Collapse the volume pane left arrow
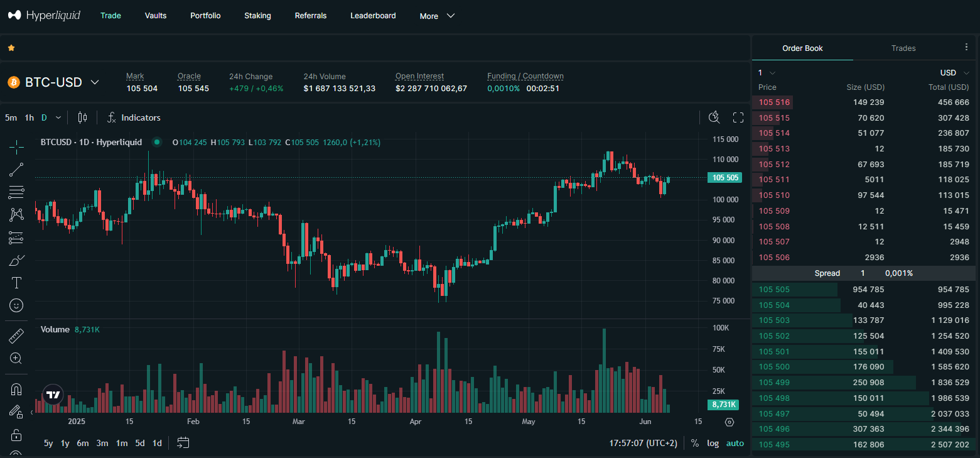 [x=32, y=412]
